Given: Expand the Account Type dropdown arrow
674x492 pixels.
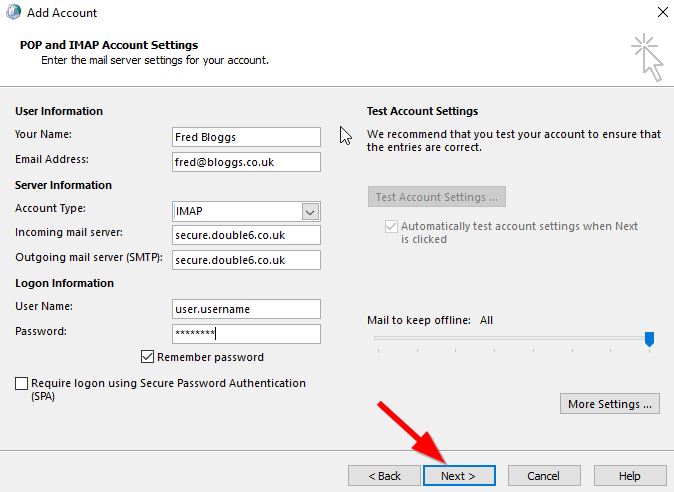Looking at the screenshot, I should coord(310,212).
